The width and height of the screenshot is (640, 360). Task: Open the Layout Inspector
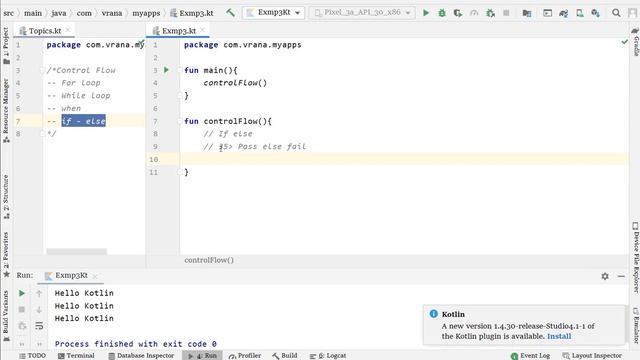click(592, 356)
